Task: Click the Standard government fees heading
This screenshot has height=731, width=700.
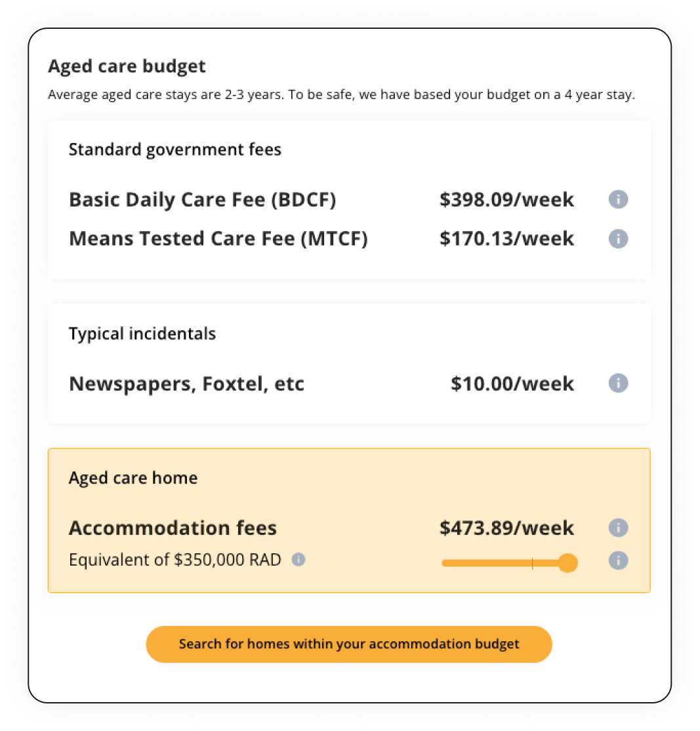Action: pos(175,150)
